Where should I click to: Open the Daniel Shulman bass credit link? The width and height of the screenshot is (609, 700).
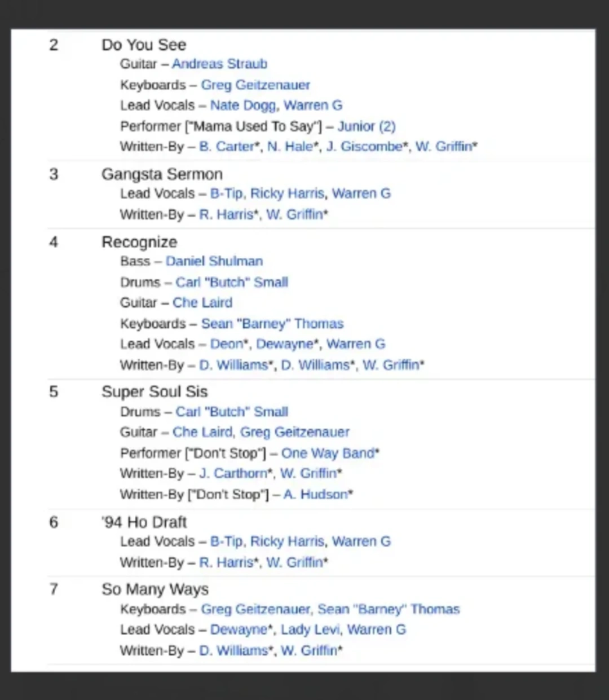click(214, 261)
